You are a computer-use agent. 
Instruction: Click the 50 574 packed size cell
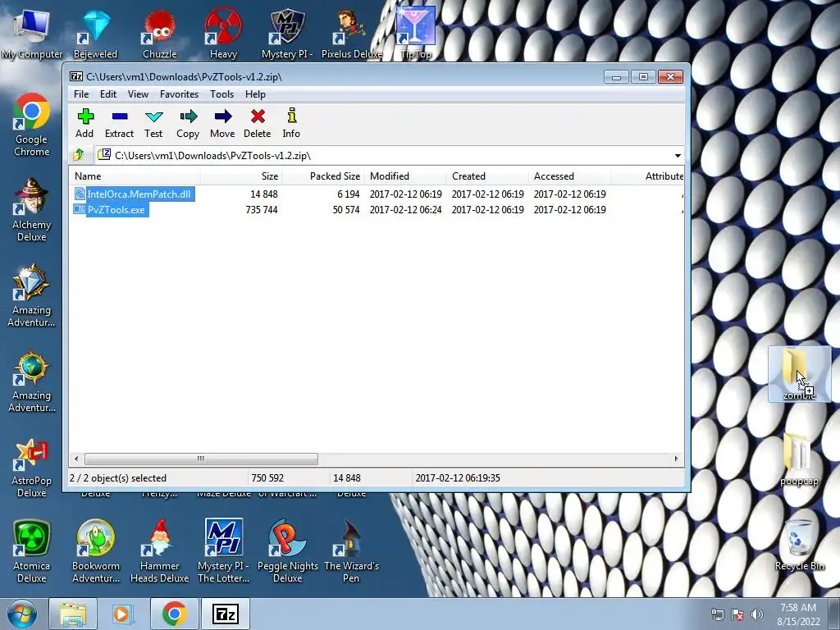(x=346, y=209)
